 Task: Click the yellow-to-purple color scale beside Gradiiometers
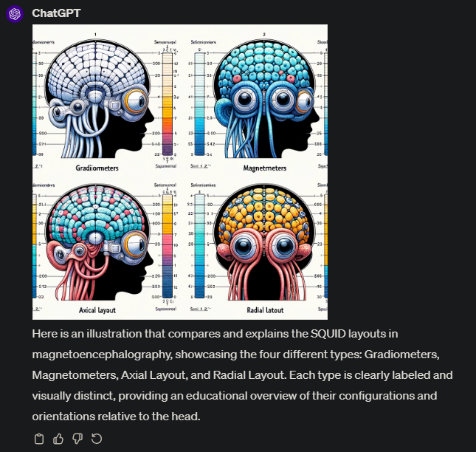coord(168,104)
